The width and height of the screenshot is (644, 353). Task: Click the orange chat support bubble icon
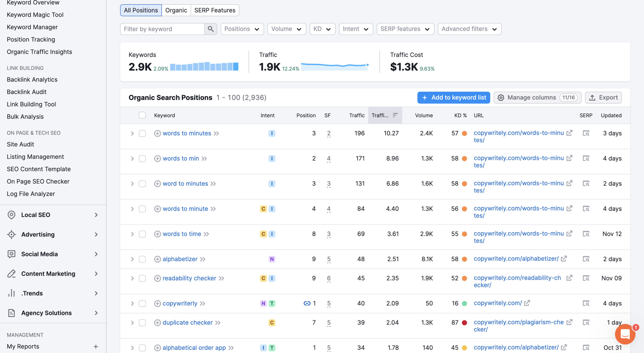click(625, 334)
